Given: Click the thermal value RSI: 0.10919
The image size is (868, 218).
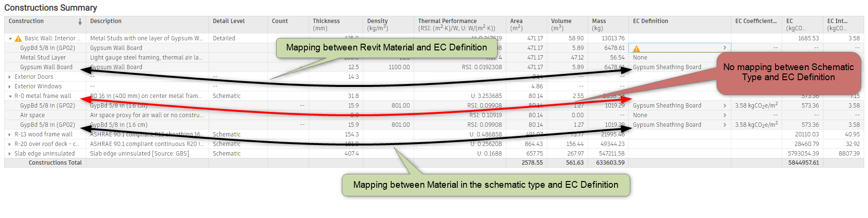Looking at the screenshot, I should [486, 115].
